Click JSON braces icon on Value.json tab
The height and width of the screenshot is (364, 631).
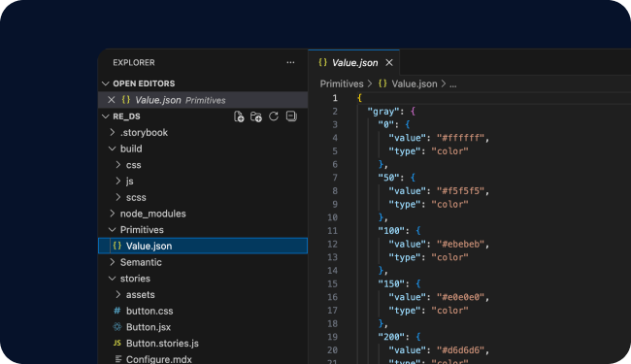pos(322,62)
